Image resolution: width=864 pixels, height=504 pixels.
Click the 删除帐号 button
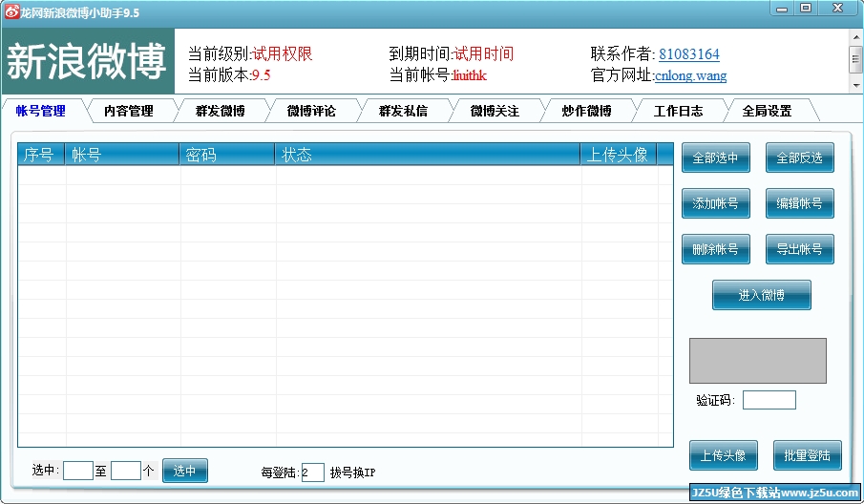pos(715,249)
